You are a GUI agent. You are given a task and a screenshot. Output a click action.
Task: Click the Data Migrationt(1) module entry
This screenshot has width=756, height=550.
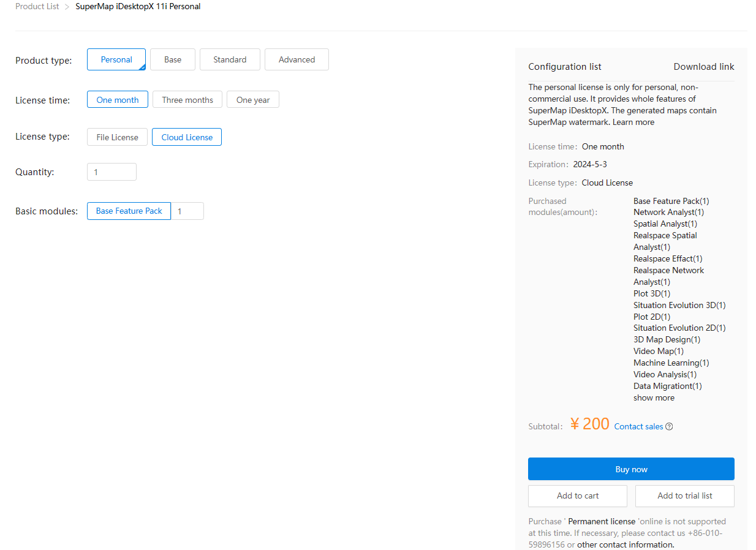click(x=668, y=386)
